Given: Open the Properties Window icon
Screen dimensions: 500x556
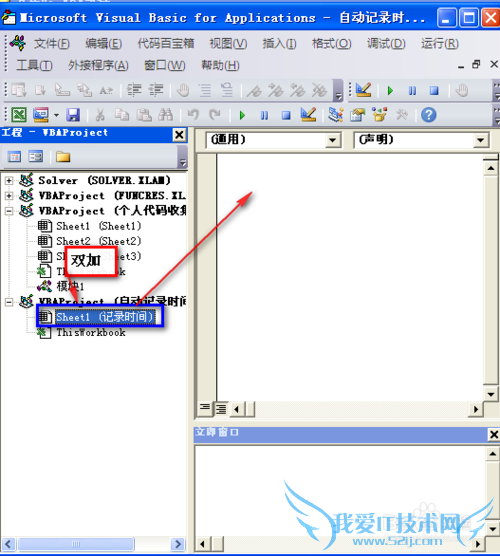Looking at the screenshot, I should [x=357, y=115].
